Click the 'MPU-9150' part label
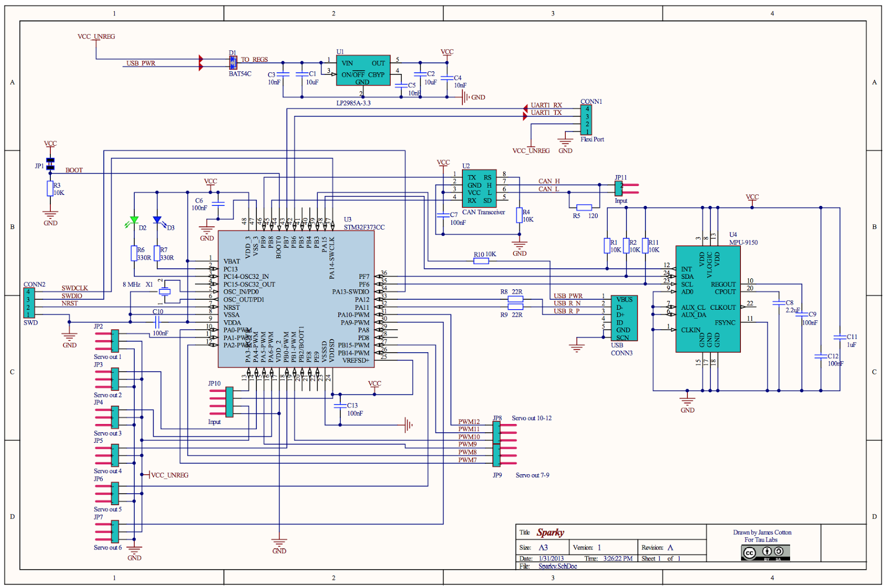884x588 pixels. [x=744, y=242]
